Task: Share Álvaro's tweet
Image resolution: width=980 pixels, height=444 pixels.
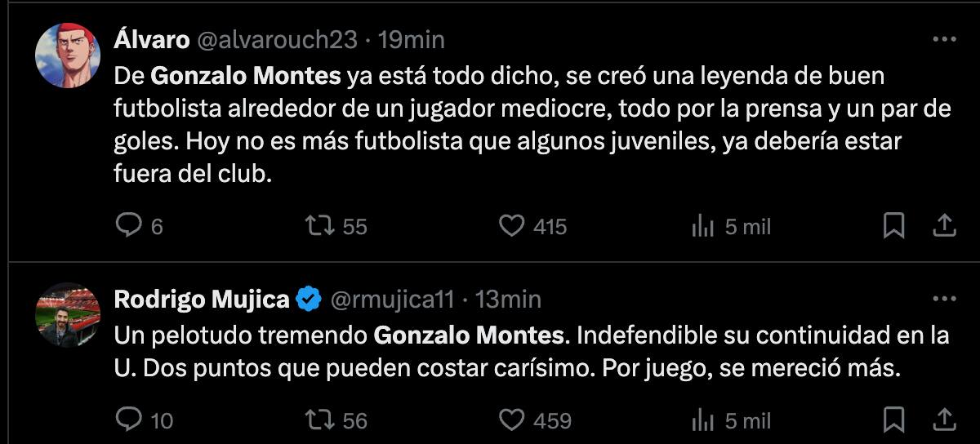Action: click(944, 225)
